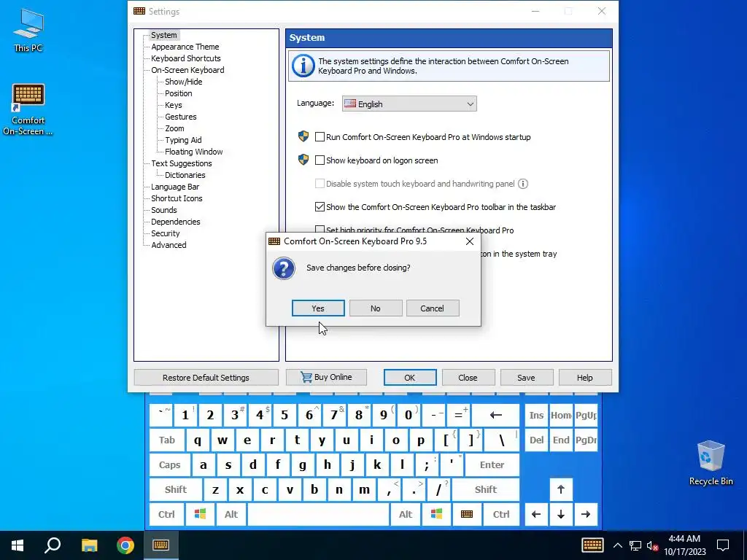This screenshot has height=560, width=747.
Task: Click Cancel in the save dialog
Action: (433, 308)
